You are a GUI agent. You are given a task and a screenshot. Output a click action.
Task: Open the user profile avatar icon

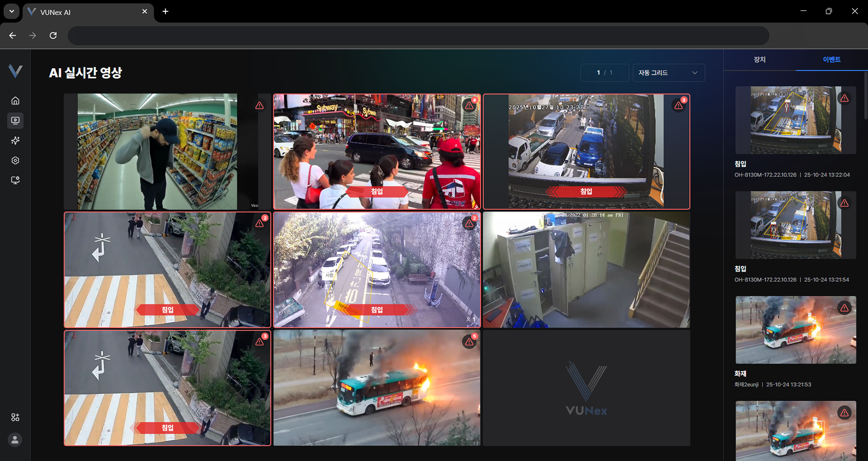point(15,440)
